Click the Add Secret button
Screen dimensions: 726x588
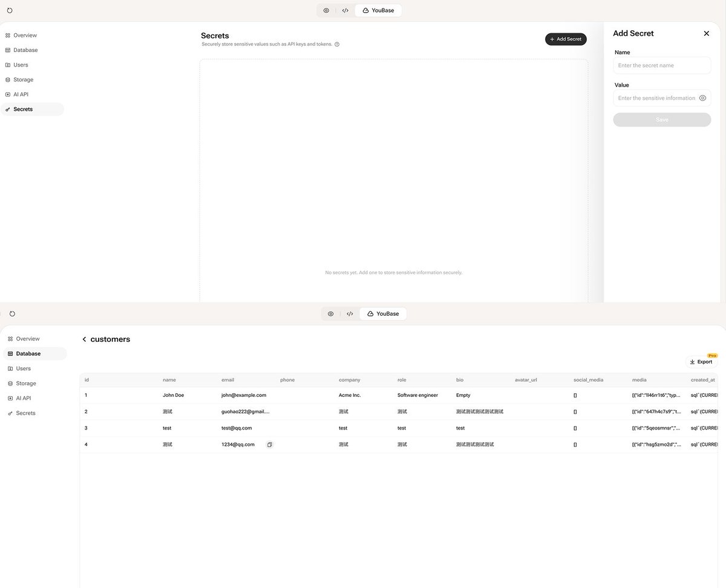coord(566,39)
